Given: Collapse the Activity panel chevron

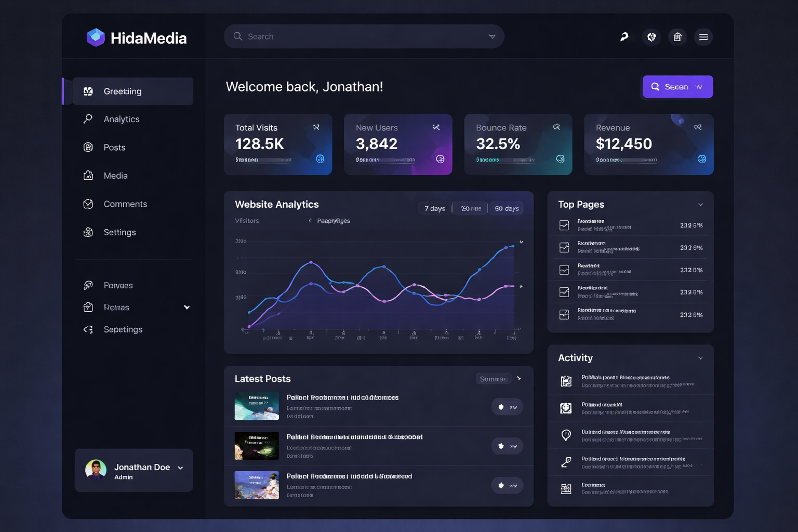Looking at the screenshot, I should coord(700,358).
